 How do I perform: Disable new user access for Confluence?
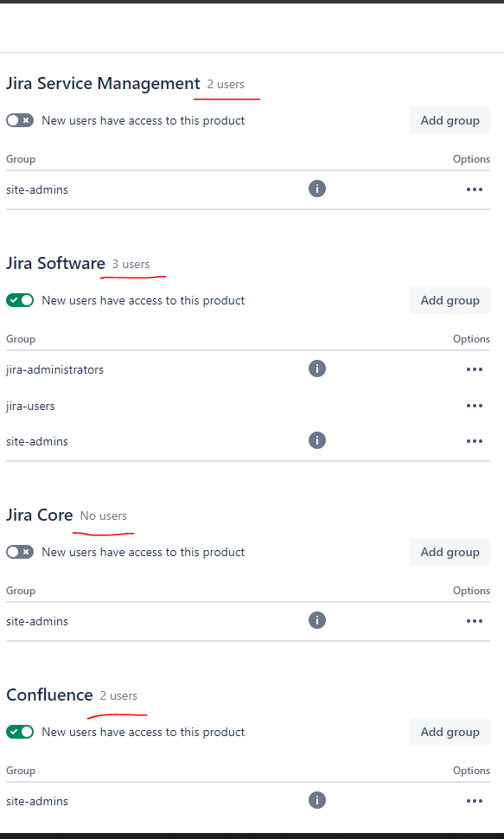20,732
